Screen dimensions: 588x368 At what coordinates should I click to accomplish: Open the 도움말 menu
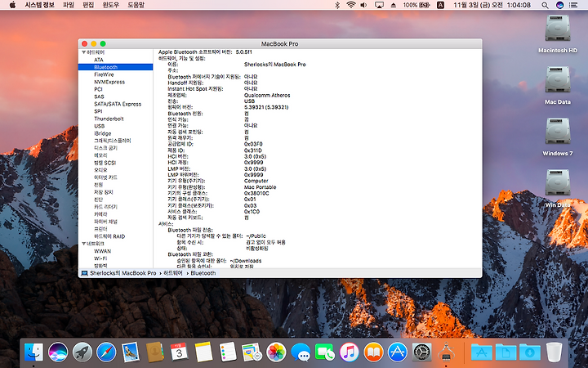(136, 5)
